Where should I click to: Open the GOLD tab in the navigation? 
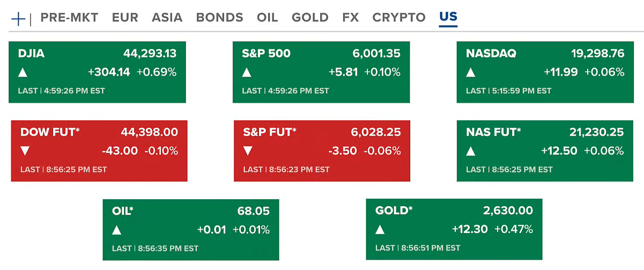click(x=310, y=17)
